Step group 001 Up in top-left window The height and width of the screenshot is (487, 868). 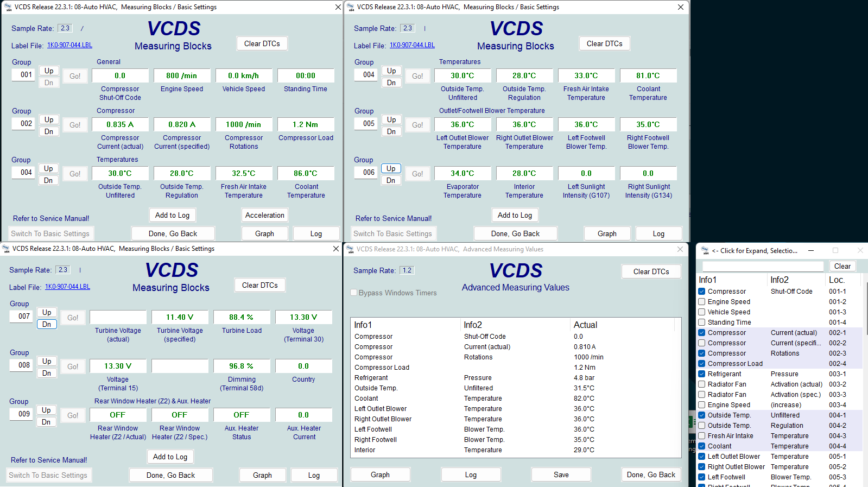point(49,71)
